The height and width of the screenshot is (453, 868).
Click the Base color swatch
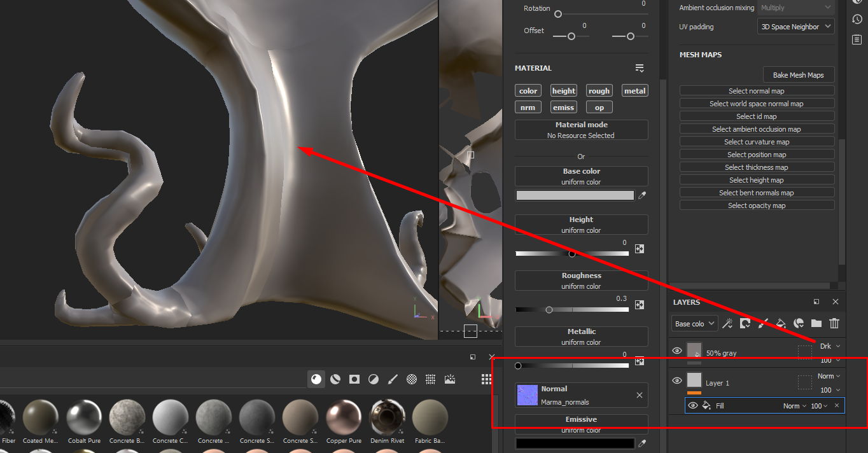pyautogui.click(x=575, y=195)
